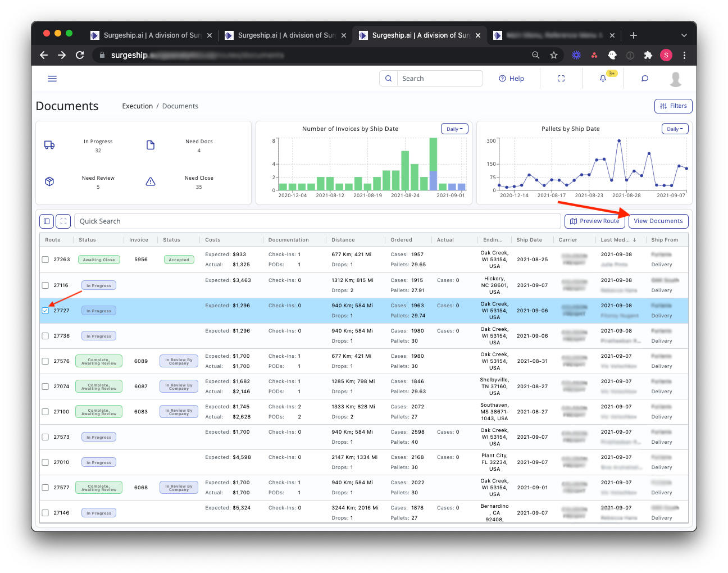Toggle fullscreen mode icon in header
This screenshot has width=728, height=573.
tap(561, 79)
